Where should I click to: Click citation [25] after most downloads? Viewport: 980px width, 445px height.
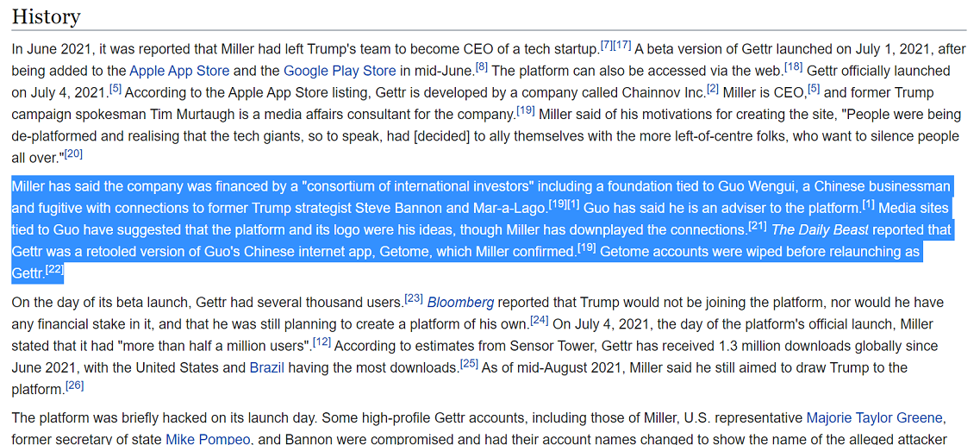(x=469, y=363)
